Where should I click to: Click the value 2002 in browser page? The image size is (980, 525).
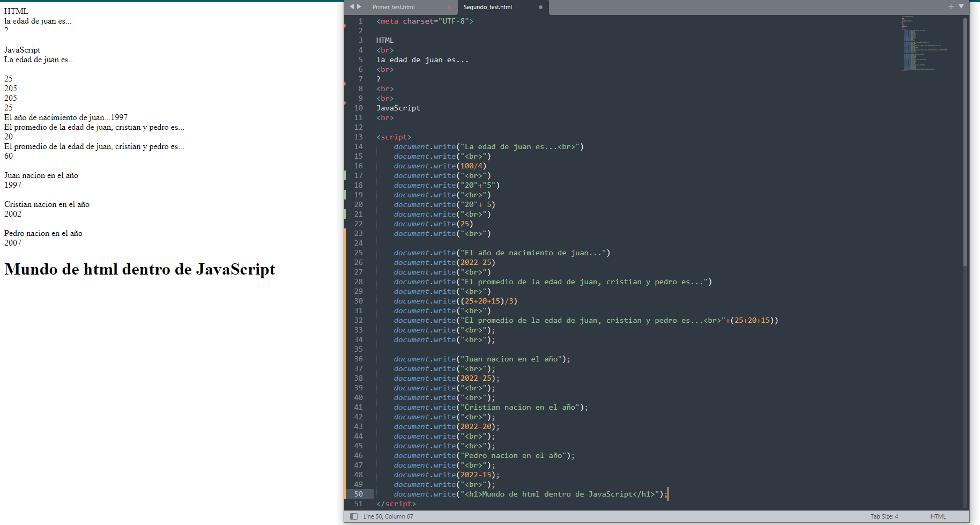coord(13,214)
